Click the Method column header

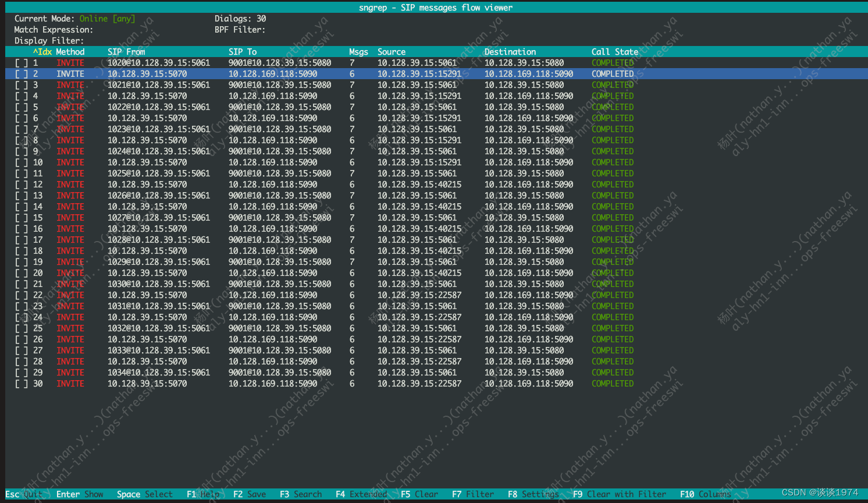pyautogui.click(x=70, y=51)
